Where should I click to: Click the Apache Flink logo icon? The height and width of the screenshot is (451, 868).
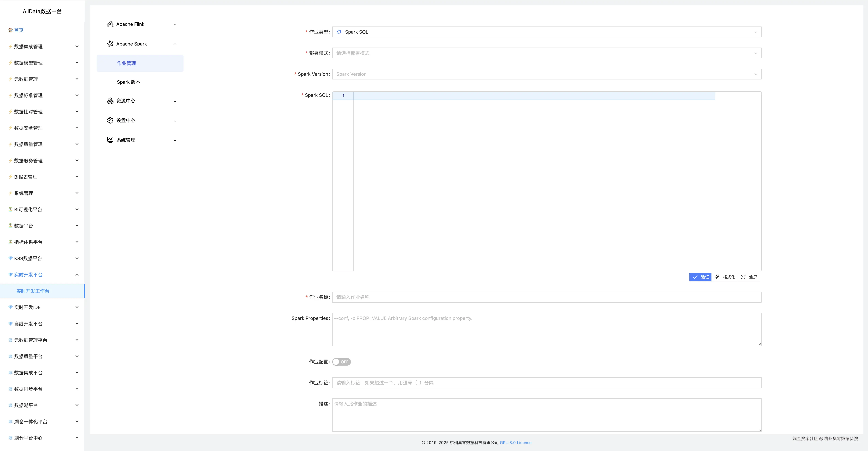coord(110,24)
